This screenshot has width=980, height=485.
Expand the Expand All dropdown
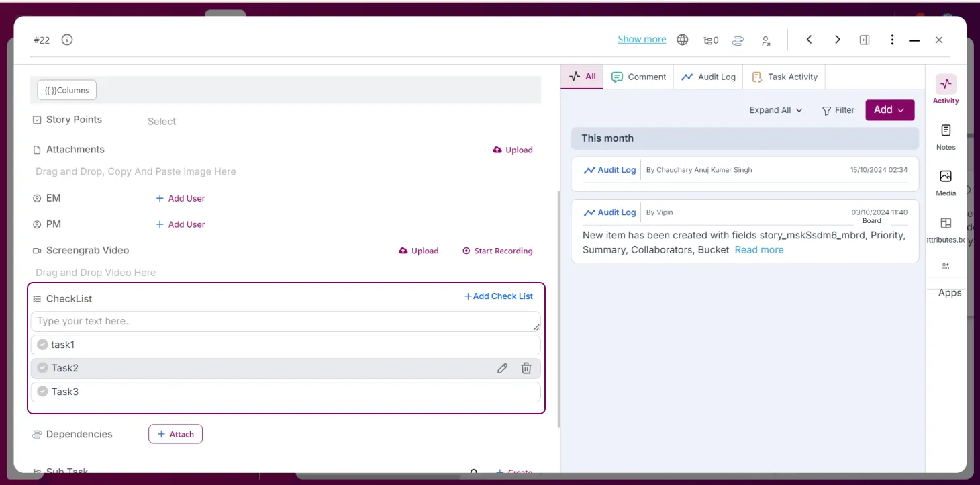pos(776,110)
